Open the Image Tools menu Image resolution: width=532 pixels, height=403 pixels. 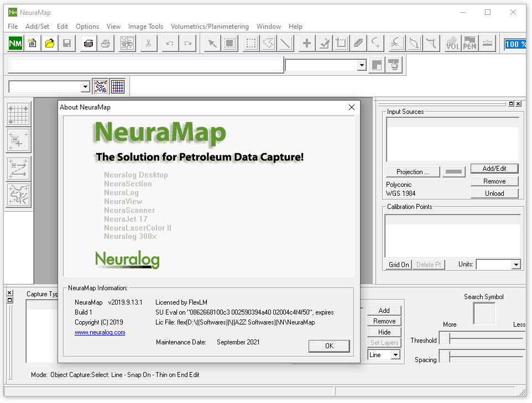click(145, 26)
